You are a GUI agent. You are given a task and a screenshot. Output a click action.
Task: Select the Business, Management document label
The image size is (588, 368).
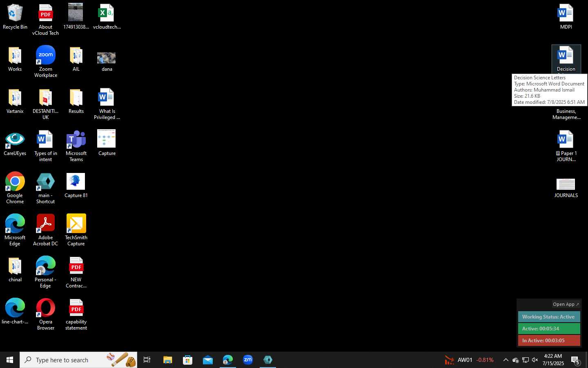click(x=566, y=114)
